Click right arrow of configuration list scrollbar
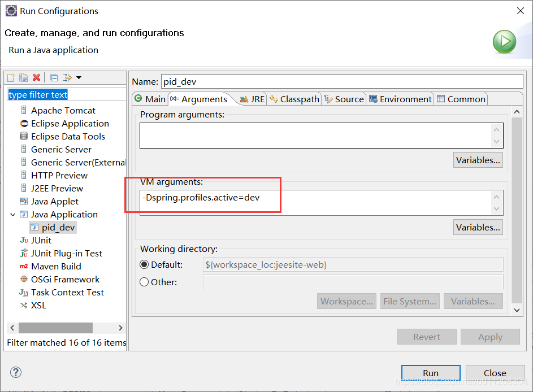Screen dimensions: 533x392 click(x=120, y=328)
